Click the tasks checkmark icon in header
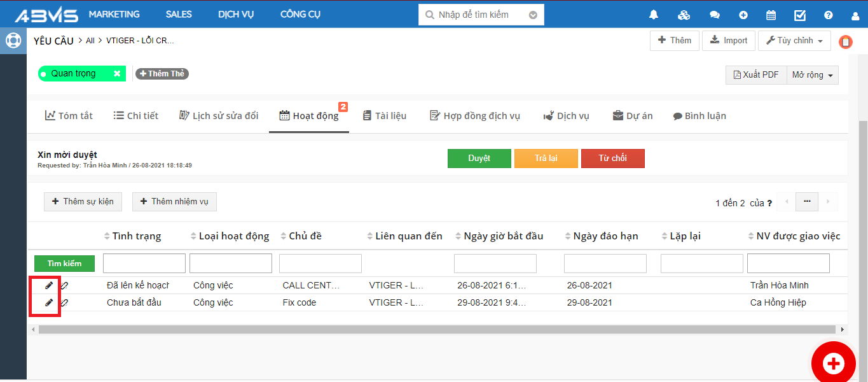 click(800, 15)
